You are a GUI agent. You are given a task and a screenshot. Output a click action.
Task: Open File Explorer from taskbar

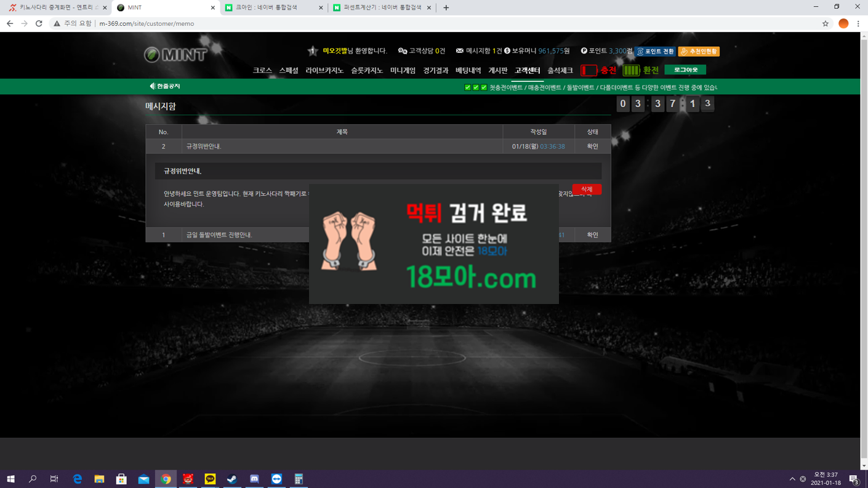pos(99,479)
